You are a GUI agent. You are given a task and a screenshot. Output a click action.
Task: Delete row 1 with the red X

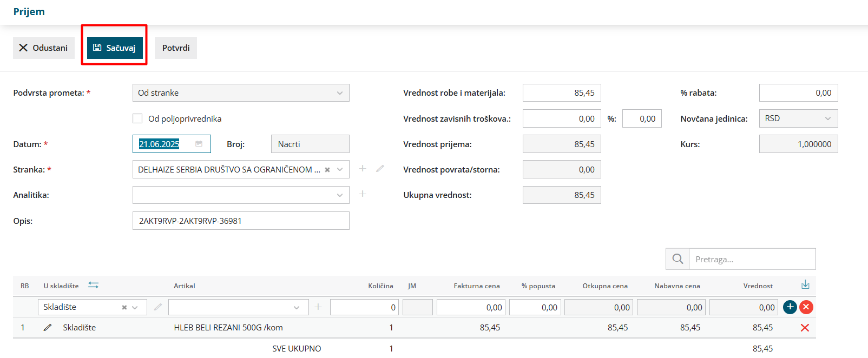pyautogui.click(x=805, y=328)
